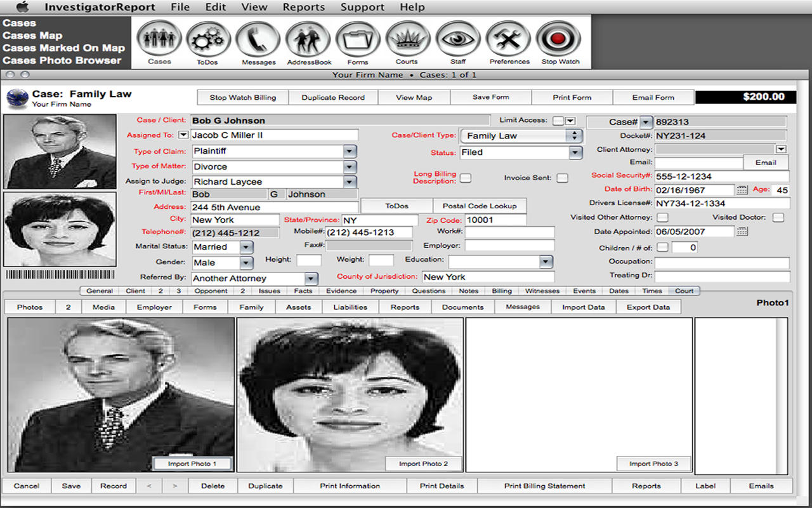Click previous record arrow button
Screen dimensions: 812x508
pos(149,486)
